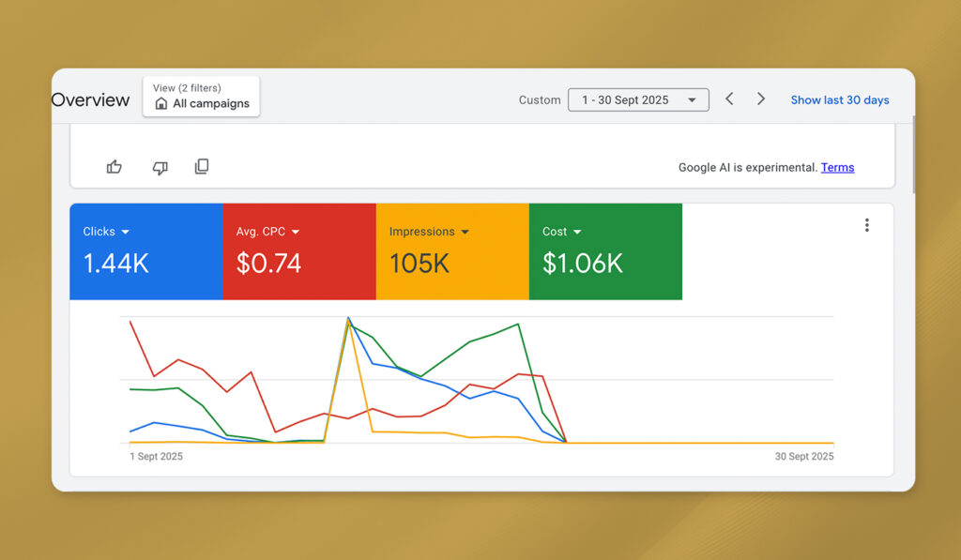Expand the Avg. CPC metric dropdown
961x560 pixels.
296,232
